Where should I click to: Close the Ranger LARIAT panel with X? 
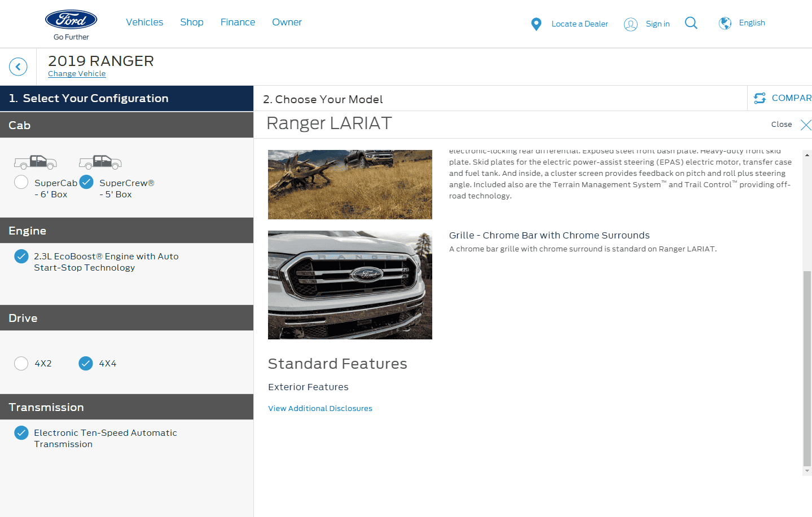(806, 125)
